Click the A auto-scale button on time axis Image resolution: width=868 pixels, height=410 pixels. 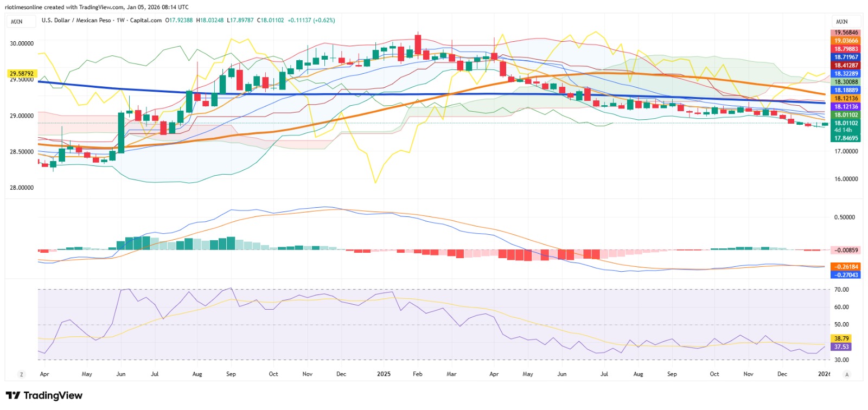point(847,374)
